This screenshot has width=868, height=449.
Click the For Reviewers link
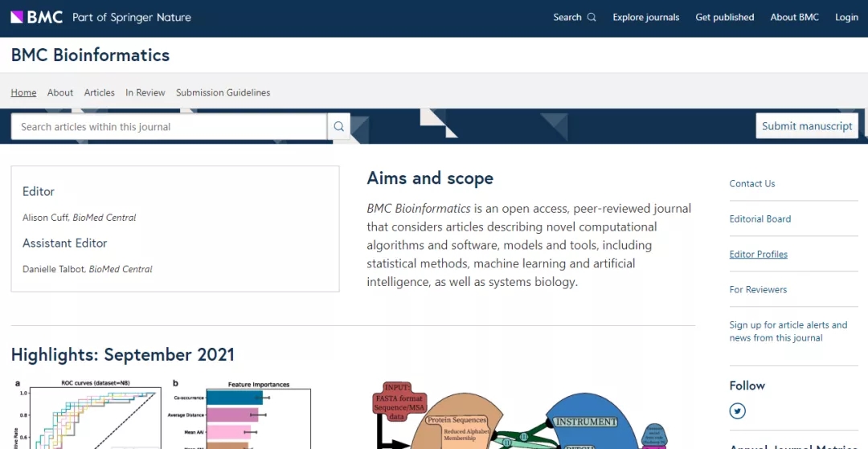[758, 289]
